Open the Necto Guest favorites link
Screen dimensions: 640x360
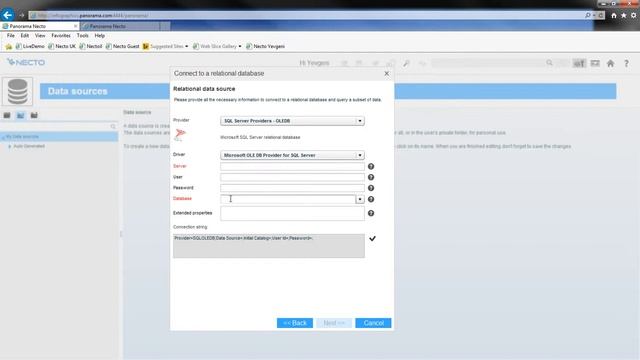(122, 47)
